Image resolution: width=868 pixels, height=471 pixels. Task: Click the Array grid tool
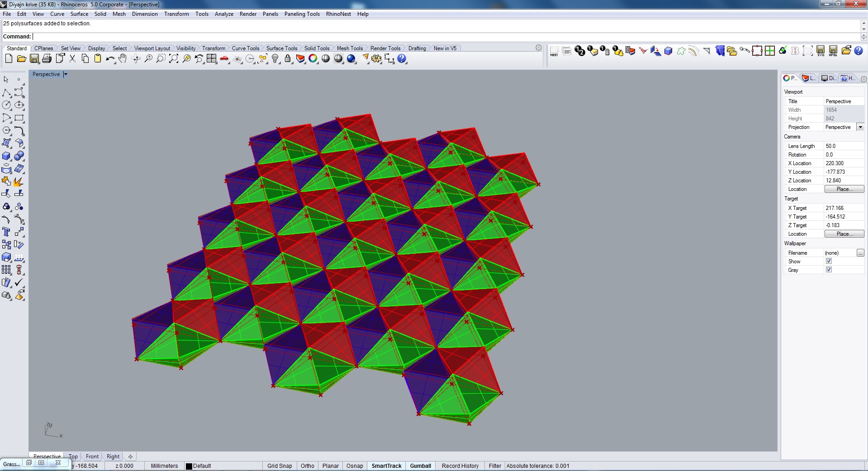[6, 270]
